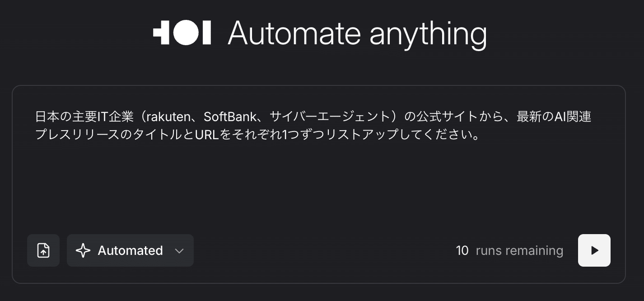Click the cross-shaped block in the logo
The height and width of the screenshot is (301, 644).
162,33
